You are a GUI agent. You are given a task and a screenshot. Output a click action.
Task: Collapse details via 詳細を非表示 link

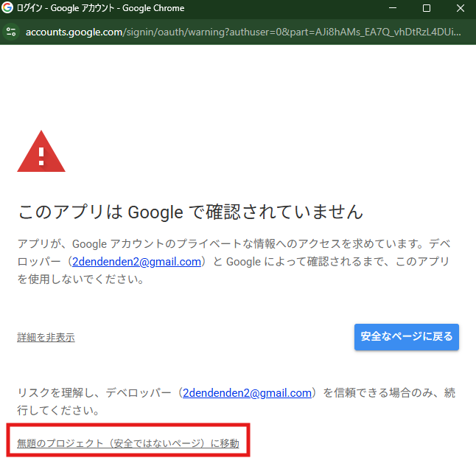click(x=46, y=337)
